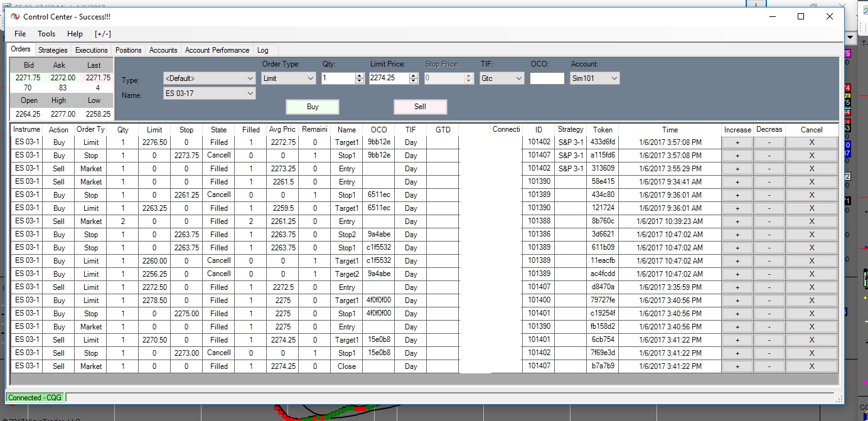Open the File menu
Image resolution: width=868 pixels, height=421 pixels.
pos(20,34)
